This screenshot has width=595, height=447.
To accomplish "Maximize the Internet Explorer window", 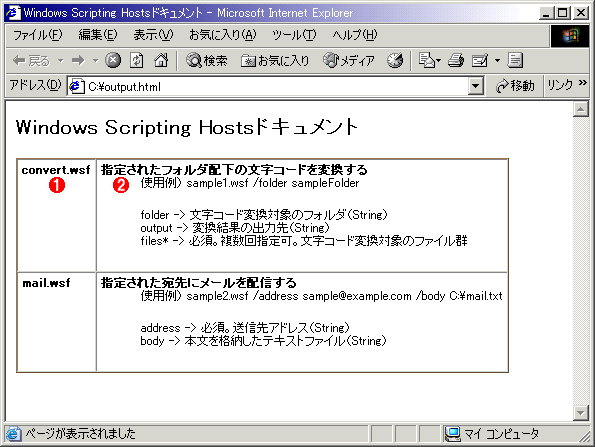I will click(x=563, y=13).
